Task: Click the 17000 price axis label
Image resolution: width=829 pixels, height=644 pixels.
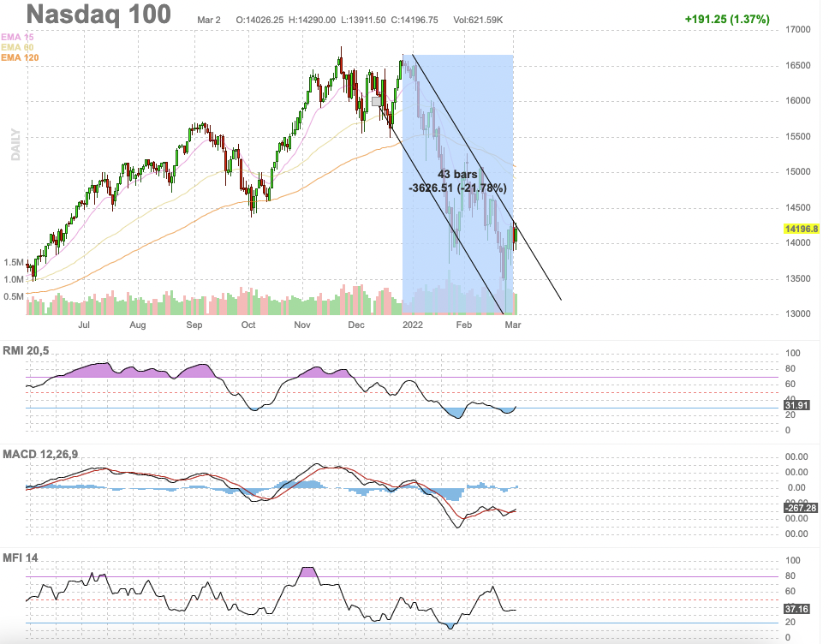Action: (x=798, y=30)
